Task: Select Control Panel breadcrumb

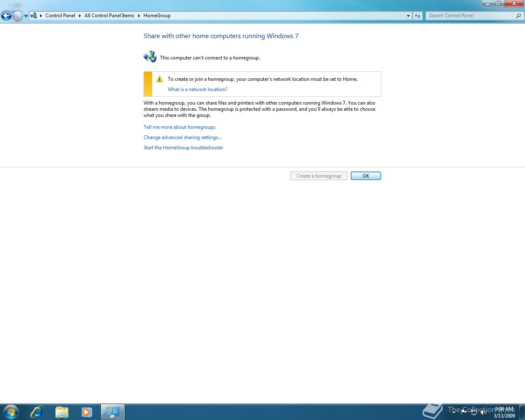Action: point(60,16)
